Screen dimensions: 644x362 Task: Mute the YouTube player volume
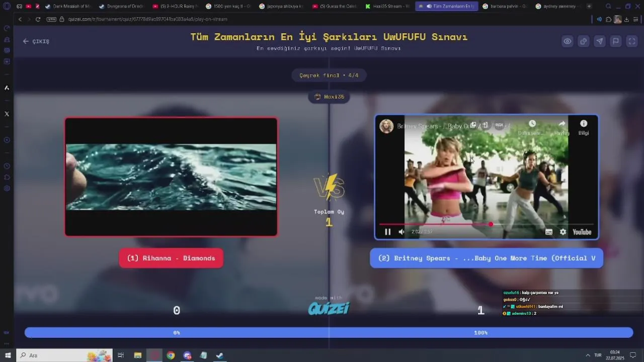401,232
